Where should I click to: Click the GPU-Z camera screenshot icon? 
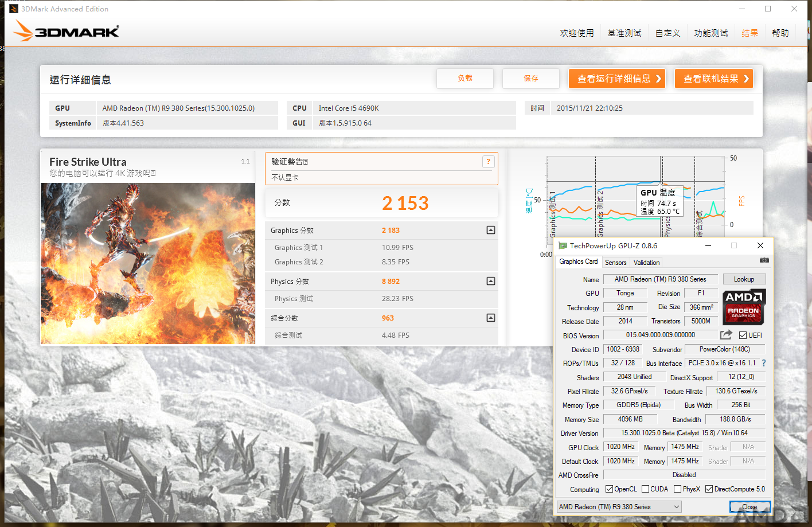(764, 260)
